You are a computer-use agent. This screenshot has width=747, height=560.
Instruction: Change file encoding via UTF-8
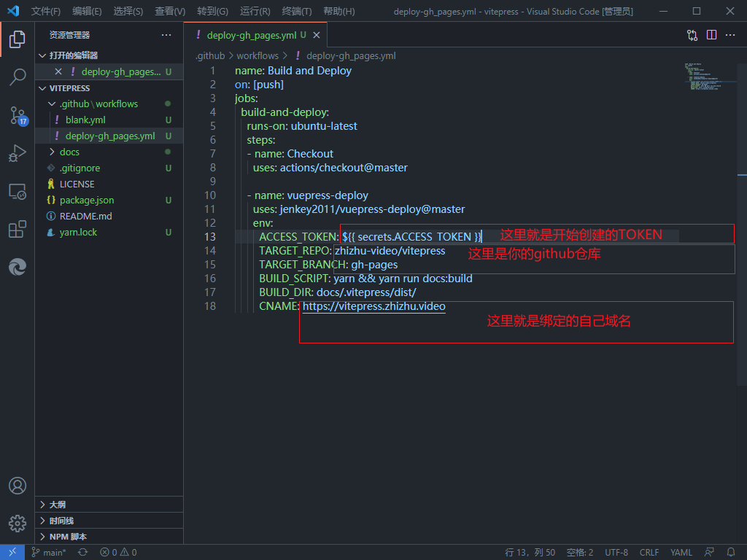616,553
